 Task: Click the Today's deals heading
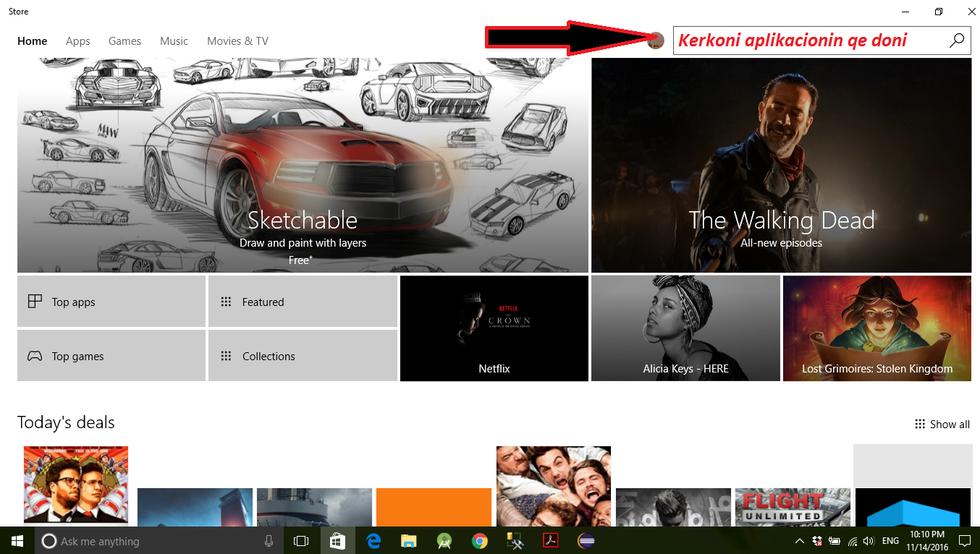click(66, 422)
